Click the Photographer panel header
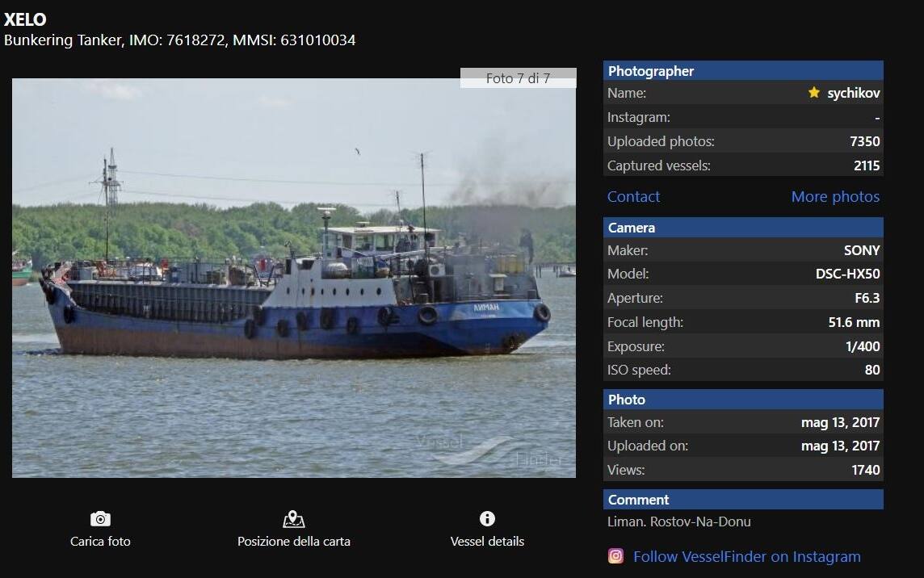 (650, 71)
